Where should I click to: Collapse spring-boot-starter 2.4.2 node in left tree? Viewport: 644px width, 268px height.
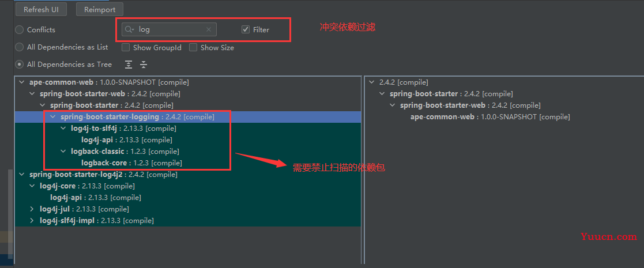pos(42,105)
